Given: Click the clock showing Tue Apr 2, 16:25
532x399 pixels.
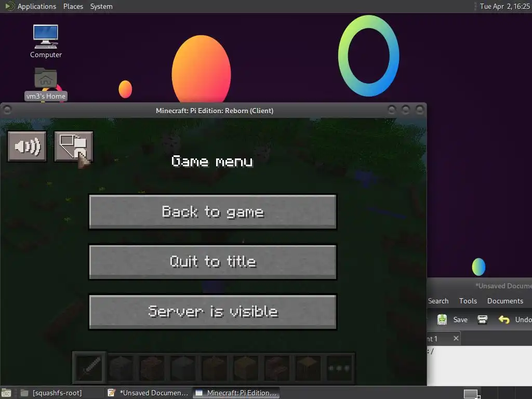Looking at the screenshot, I should click(x=504, y=6).
